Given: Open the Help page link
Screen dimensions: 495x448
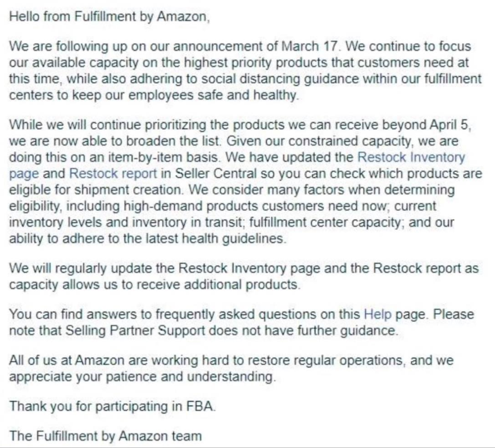Looking at the screenshot, I should point(378,314).
